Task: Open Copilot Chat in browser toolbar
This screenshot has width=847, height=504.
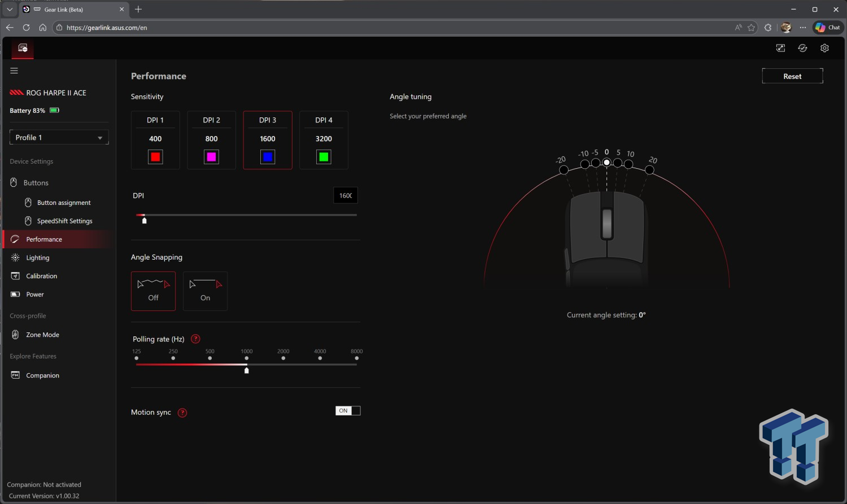Action: pyautogui.click(x=828, y=27)
